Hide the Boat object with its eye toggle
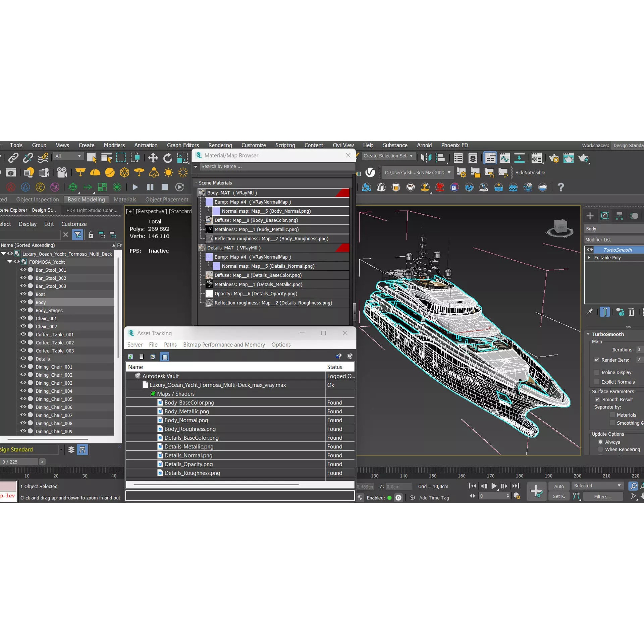The image size is (644, 644). point(23,294)
